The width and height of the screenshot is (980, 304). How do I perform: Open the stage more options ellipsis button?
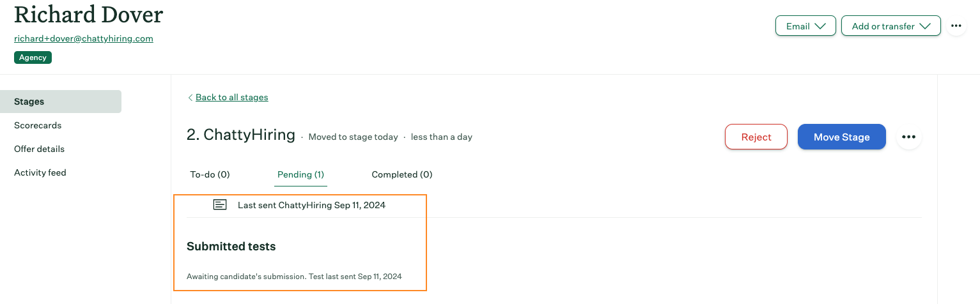pos(908,137)
